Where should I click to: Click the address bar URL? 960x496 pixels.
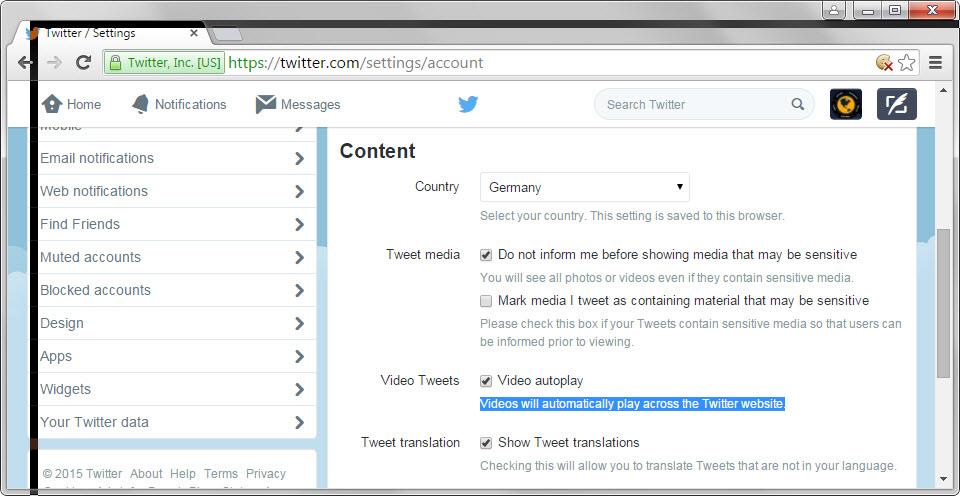(x=356, y=62)
